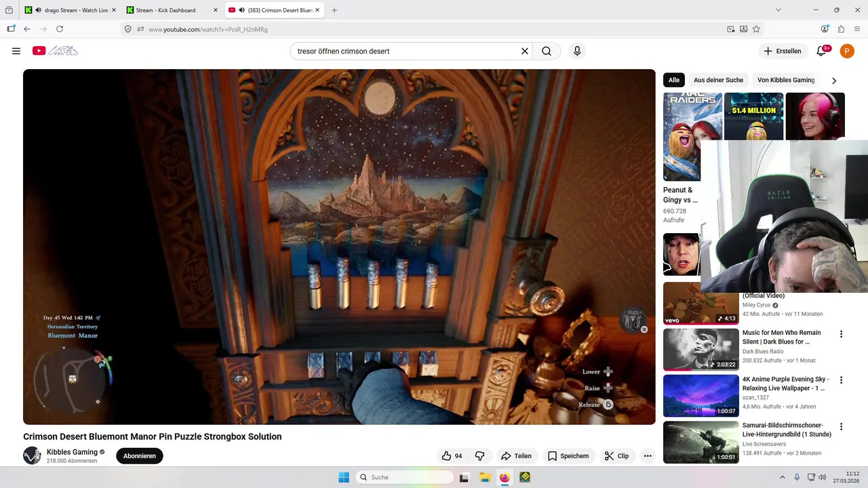Open Arc Raiders Peanut & Gingy thumbnail
868x488 pixels.
692,137
